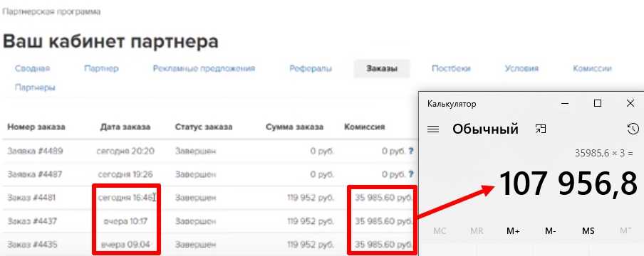Click the M- memory subtract button

[551, 231]
